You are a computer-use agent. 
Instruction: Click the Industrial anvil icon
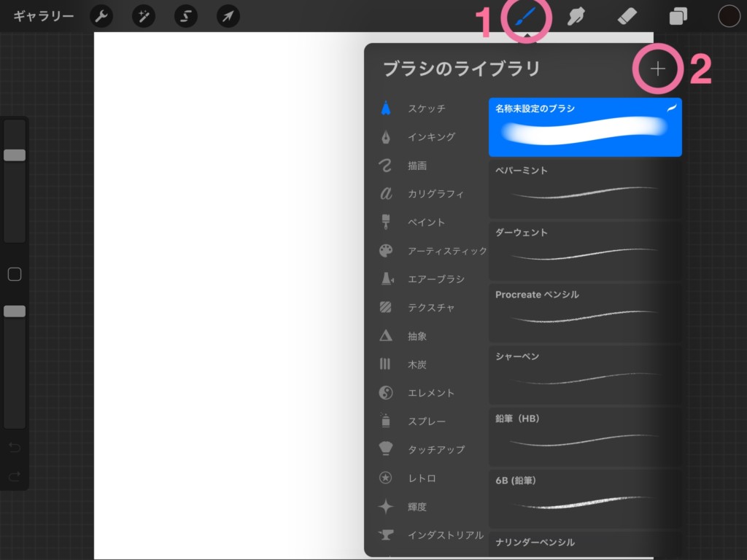[385, 535]
